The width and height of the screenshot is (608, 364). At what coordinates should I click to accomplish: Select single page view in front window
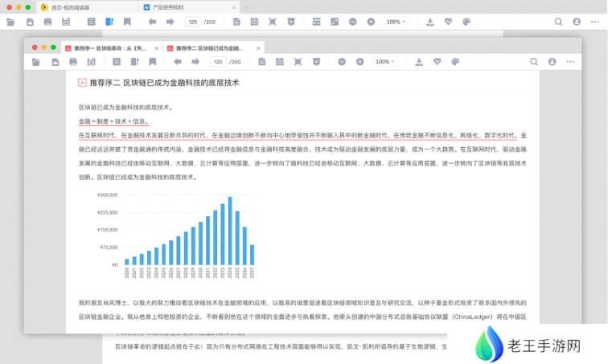tap(261, 62)
